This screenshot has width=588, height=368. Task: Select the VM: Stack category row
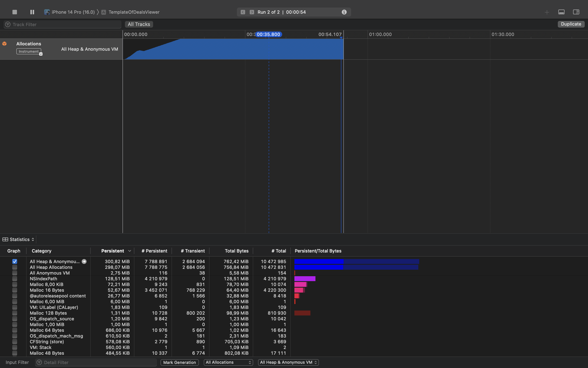(x=294, y=347)
